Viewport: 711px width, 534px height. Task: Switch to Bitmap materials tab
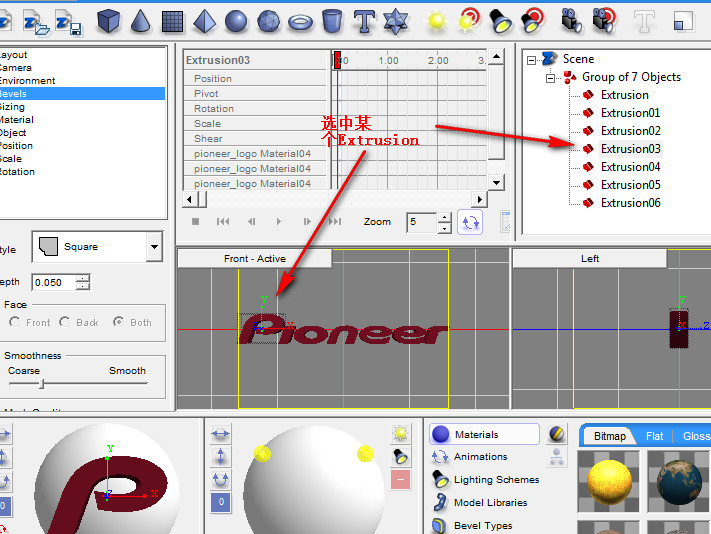click(x=610, y=436)
